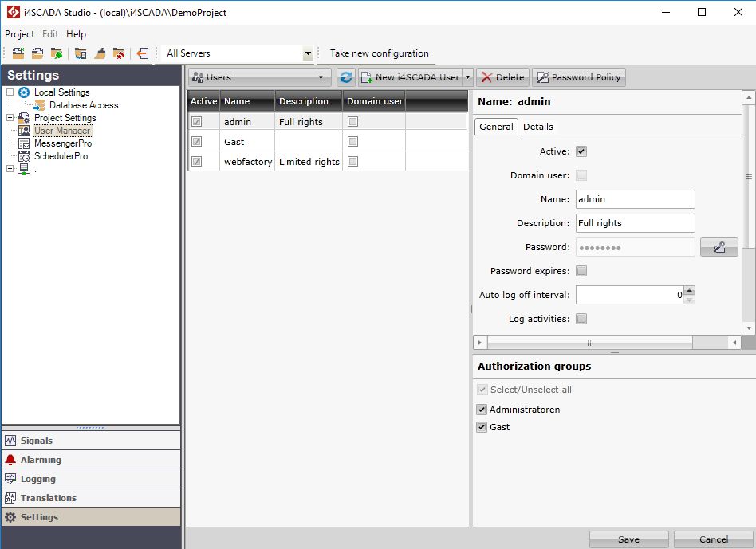Click the server computer icon in the tree
Image resolution: width=756 pixels, height=549 pixels.
pyautogui.click(x=24, y=169)
